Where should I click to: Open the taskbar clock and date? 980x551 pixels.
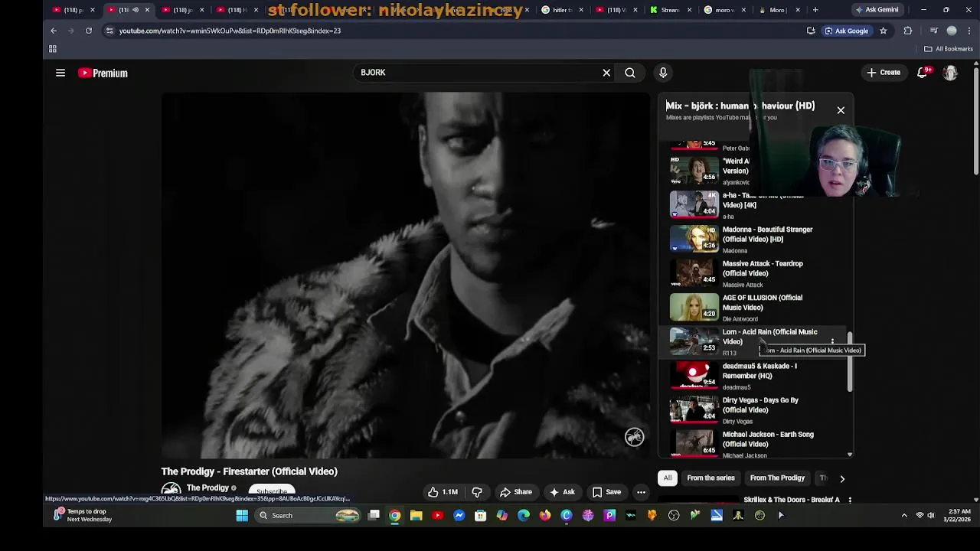(x=959, y=516)
